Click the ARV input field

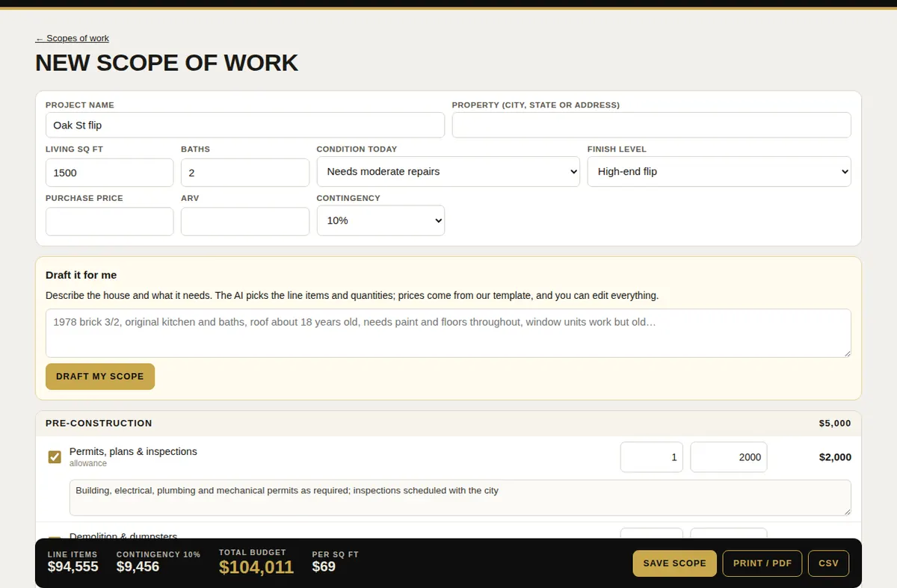click(x=244, y=221)
